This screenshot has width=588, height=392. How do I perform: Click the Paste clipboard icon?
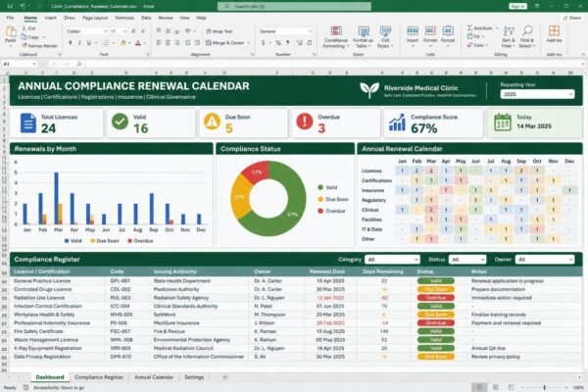tap(11, 32)
